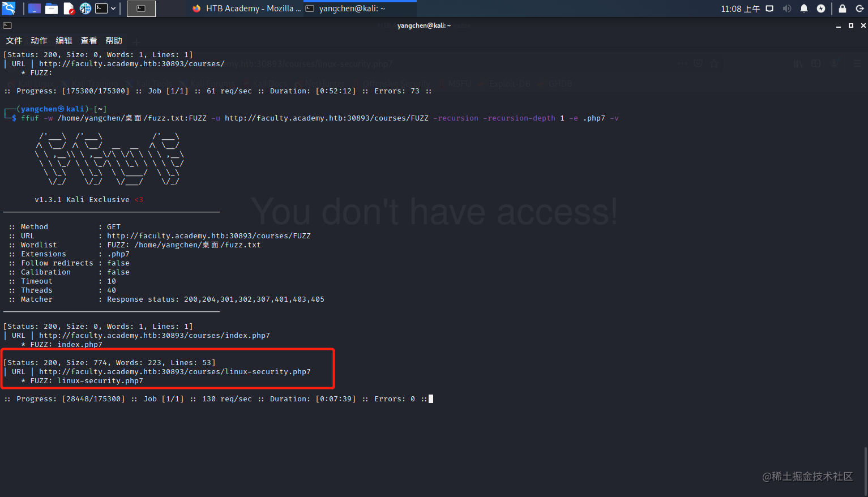Click the display icon in the system tray
This screenshot has width=868, height=497.
(x=768, y=8)
